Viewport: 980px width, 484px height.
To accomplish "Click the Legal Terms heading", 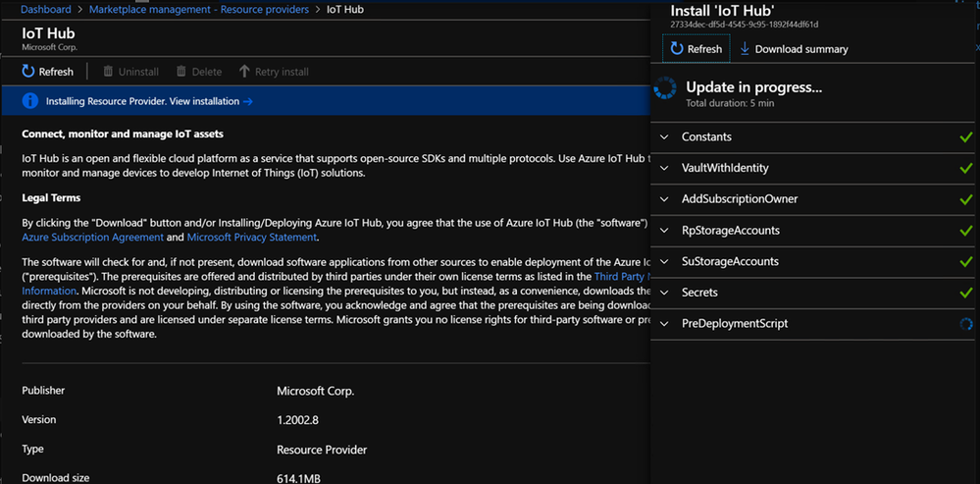I will point(51,198).
